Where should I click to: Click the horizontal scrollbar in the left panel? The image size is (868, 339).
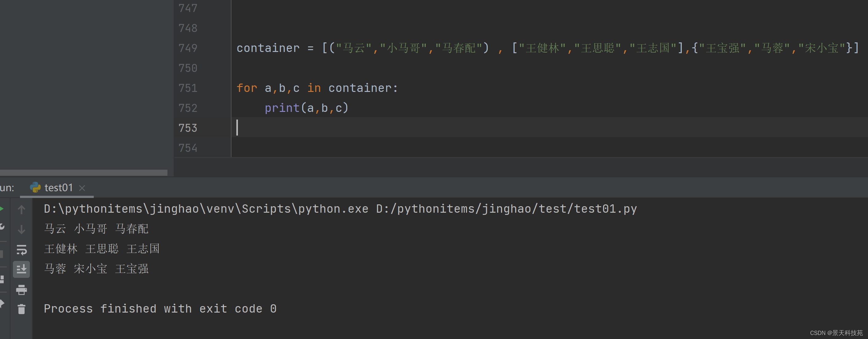tap(84, 172)
